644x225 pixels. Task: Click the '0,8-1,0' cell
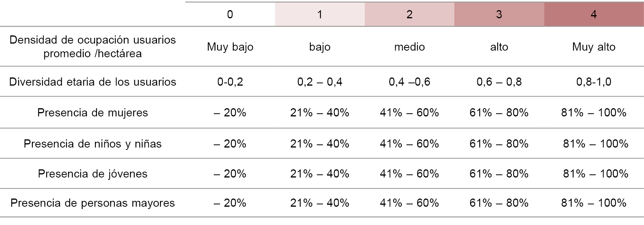click(593, 82)
